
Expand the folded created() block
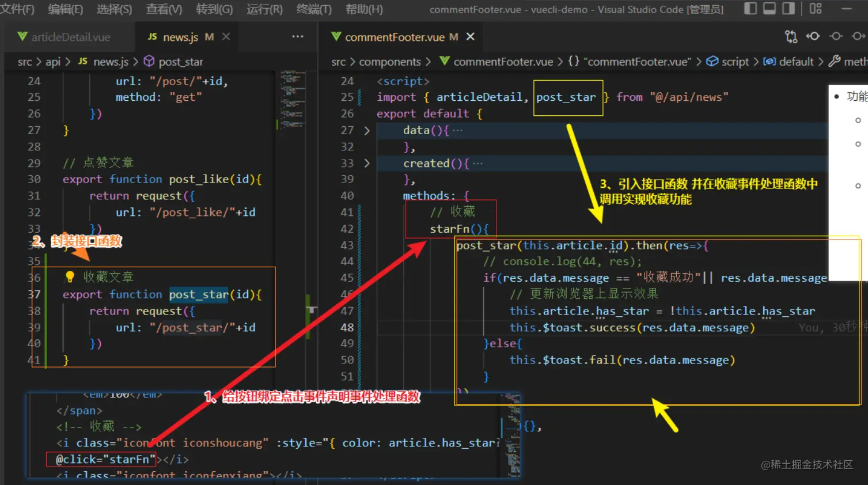367,164
